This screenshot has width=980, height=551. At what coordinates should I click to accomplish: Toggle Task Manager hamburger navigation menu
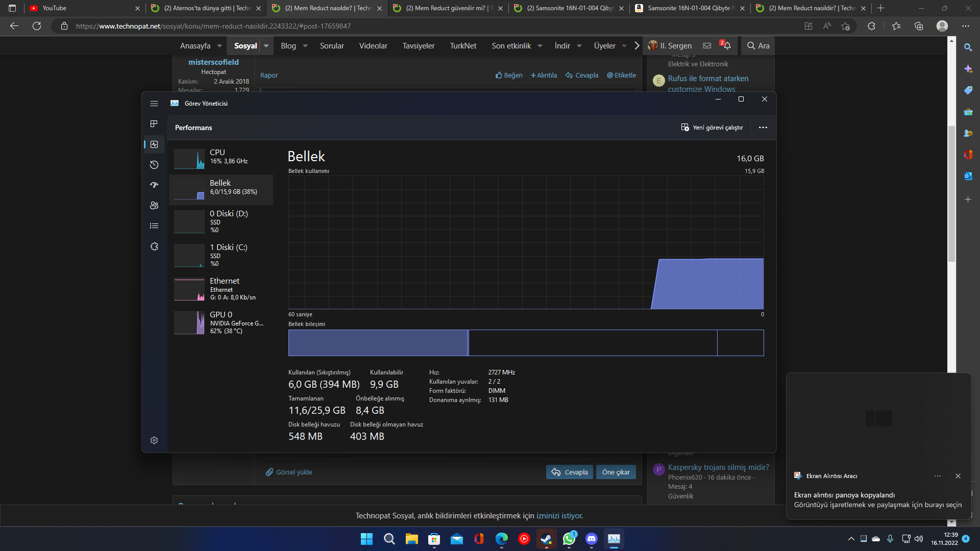[x=154, y=104]
